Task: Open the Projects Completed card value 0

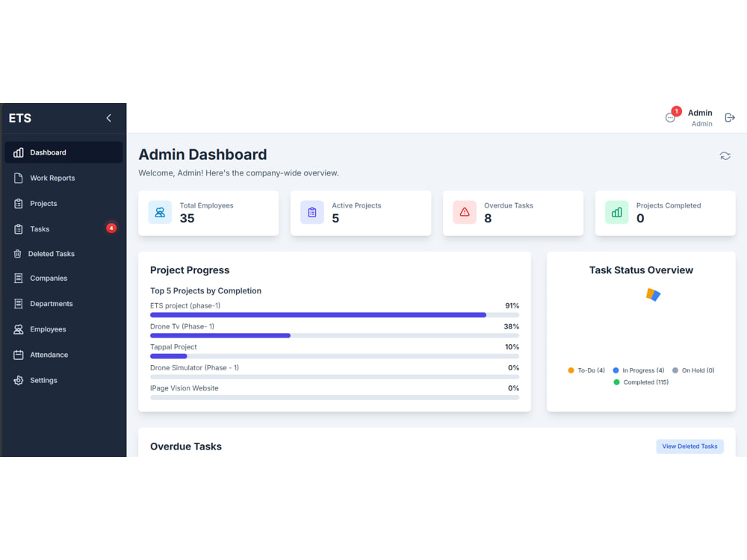Action: click(640, 219)
